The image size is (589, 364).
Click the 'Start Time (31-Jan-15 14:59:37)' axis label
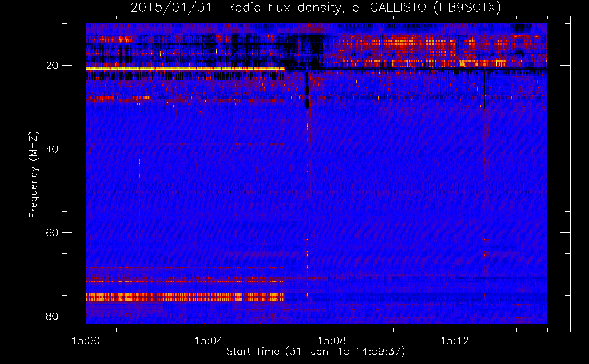click(x=316, y=352)
